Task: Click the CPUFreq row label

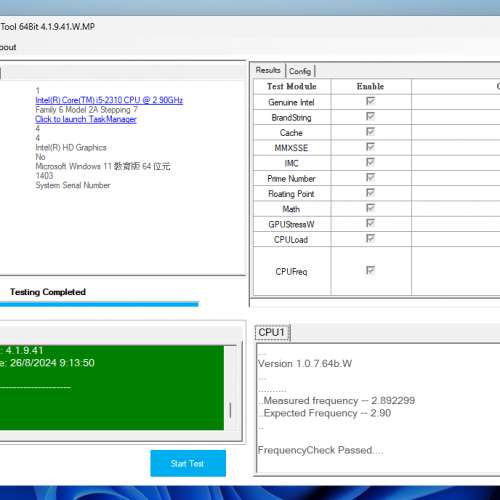Action: tap(291, 272)
